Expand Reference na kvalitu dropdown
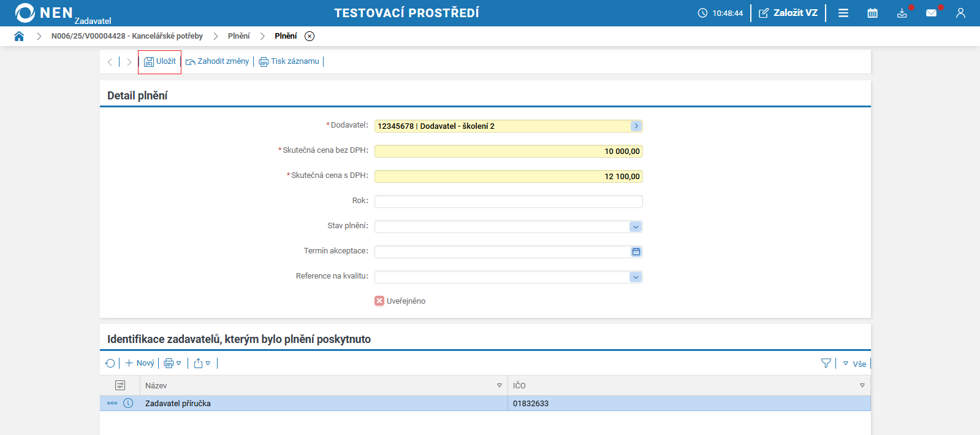Viewport: 980px width, 435px height. tap(636, 277)
